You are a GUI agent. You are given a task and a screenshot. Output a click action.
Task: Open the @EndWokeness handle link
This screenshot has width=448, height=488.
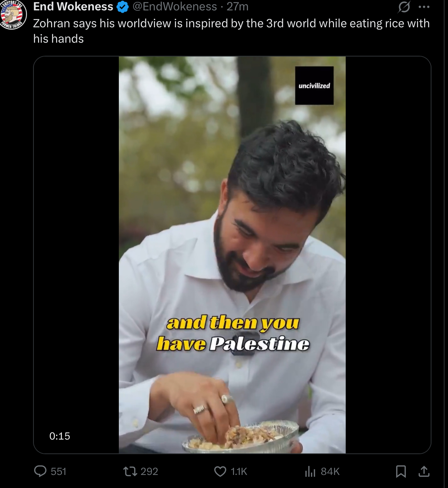(x=175, y=7)
